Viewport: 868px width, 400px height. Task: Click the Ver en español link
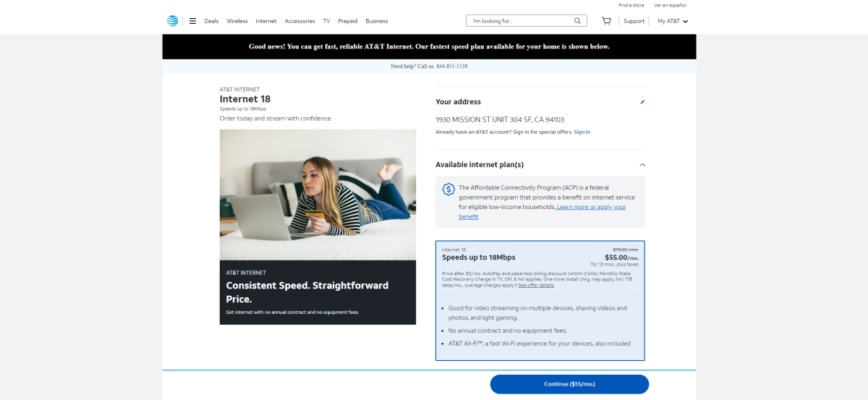(670, 5)
